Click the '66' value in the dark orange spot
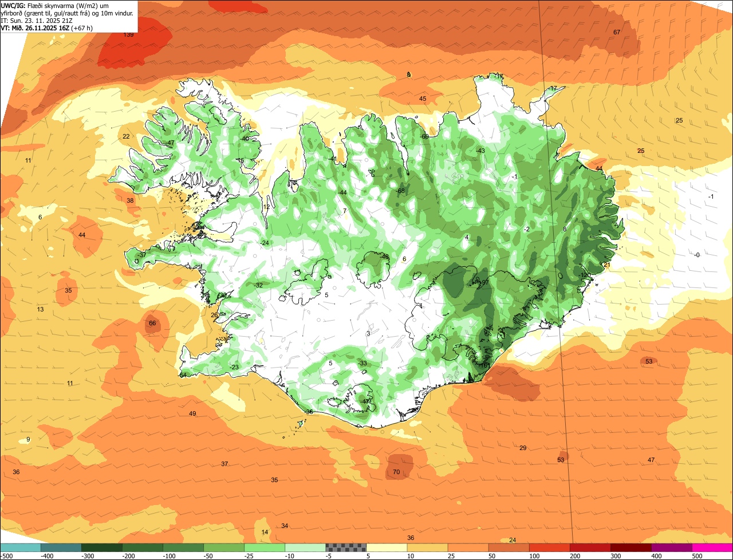 tap(152, 324)
